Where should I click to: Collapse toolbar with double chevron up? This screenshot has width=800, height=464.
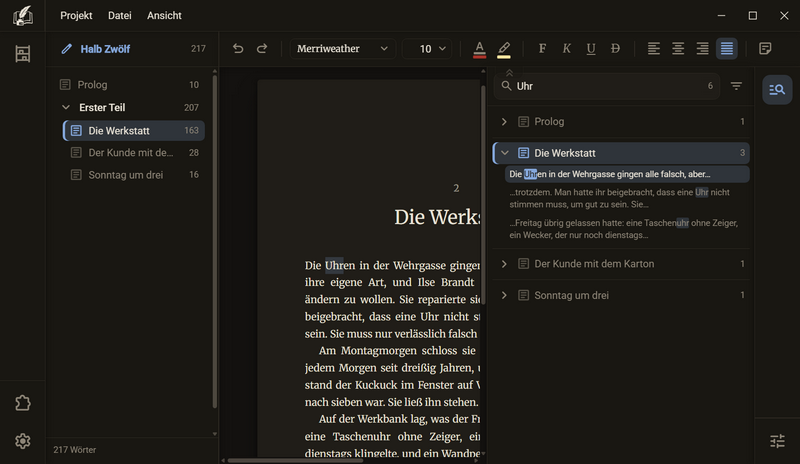509,72
